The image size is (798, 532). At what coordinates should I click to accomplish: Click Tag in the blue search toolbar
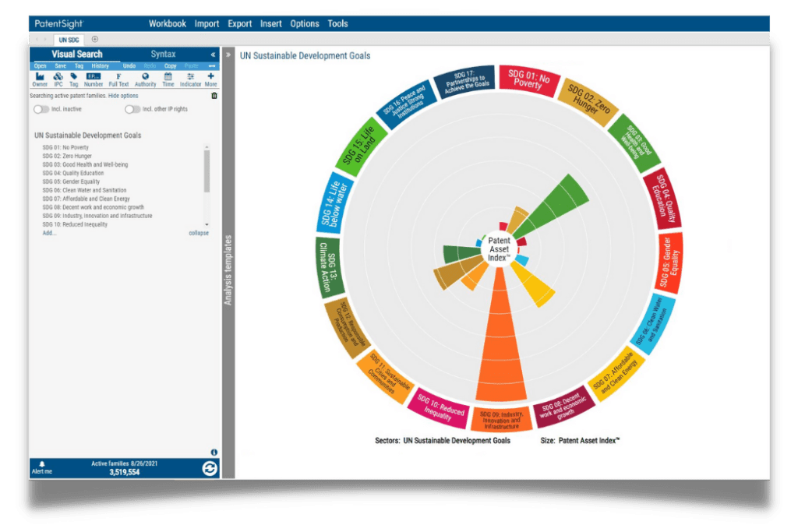pyautogui.click(x=79, y=66)
